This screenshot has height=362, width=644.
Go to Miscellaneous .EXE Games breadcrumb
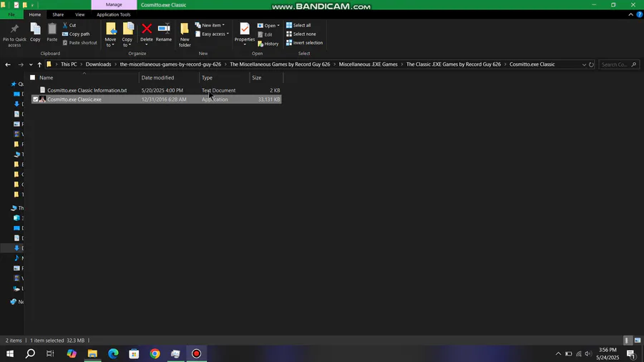pyautogui.click(x=368, y=64)
